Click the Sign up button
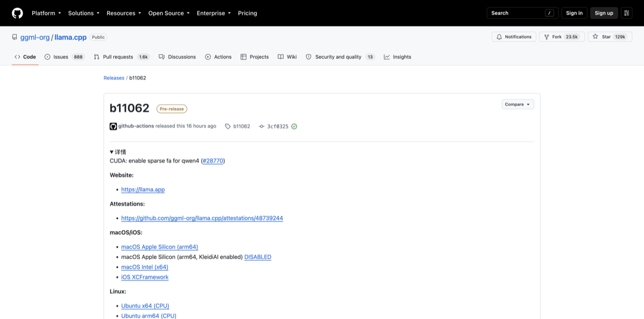Screen dimensions: 644x319 (x=604, y=13)
